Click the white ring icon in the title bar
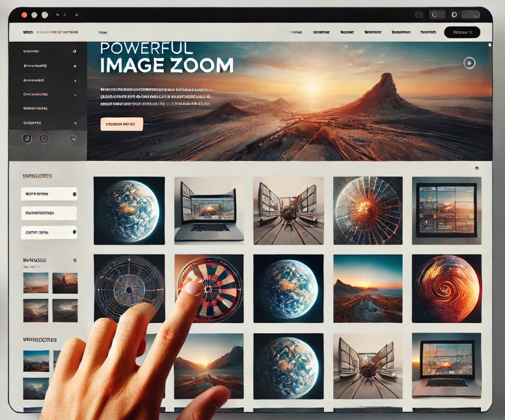Screen dimensions: 505x420 tap(454, 14)
